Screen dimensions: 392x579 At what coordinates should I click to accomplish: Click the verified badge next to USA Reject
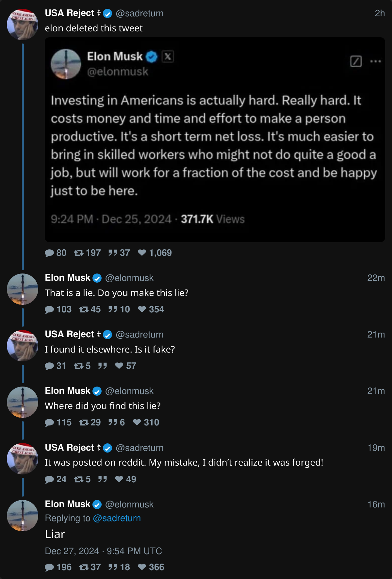[x=107, y=13]
